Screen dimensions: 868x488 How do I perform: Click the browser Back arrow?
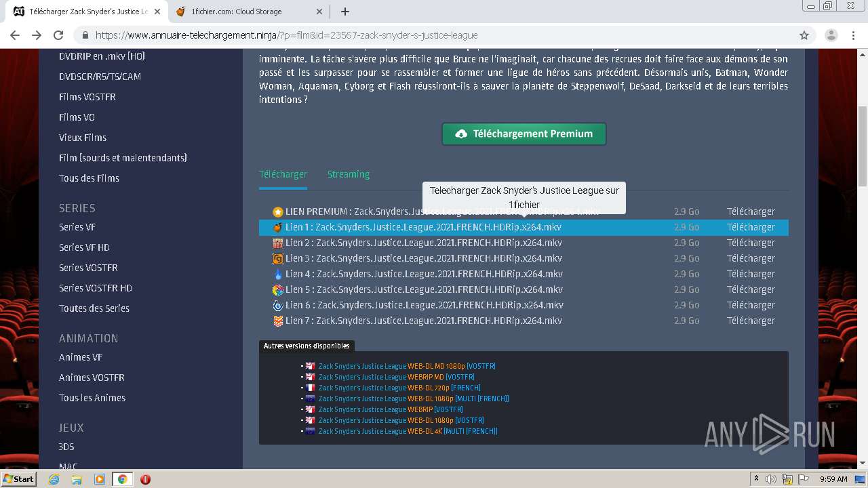15,35
